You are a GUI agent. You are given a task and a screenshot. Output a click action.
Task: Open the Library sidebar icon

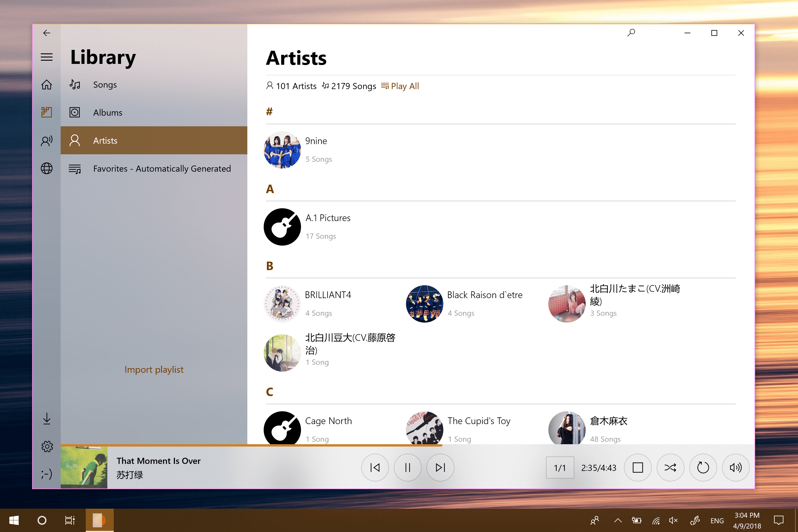[x=46, y=112]
